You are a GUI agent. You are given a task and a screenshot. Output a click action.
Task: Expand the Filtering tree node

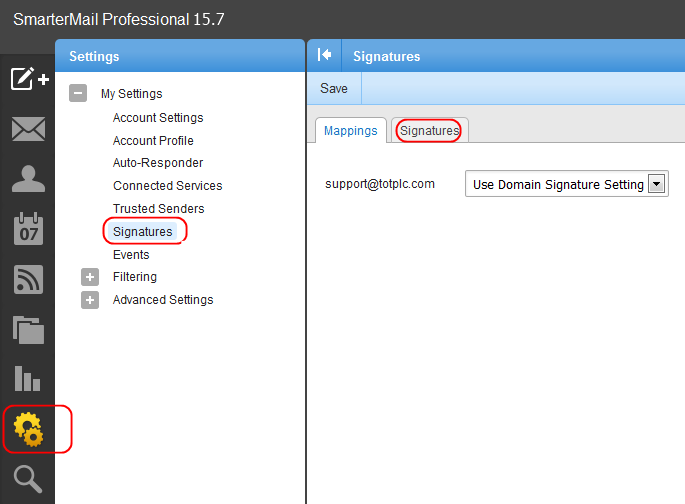pos(90,277)
